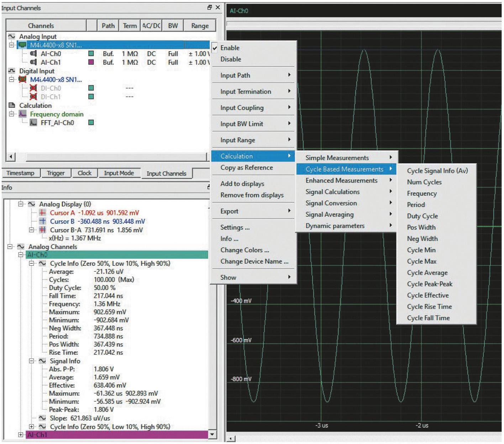Click the M4i.4400-x8 analog card icon

[22, 45]
